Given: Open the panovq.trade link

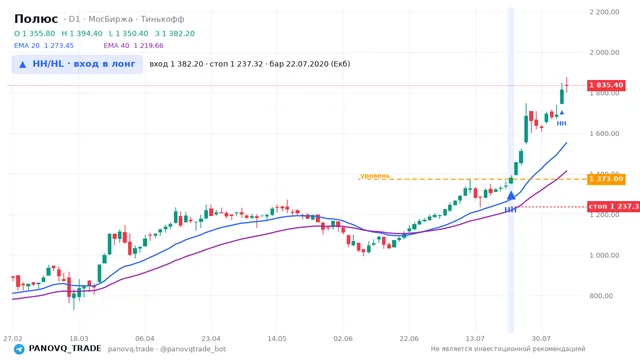Looking at the screenshot, I should [131, 349].
